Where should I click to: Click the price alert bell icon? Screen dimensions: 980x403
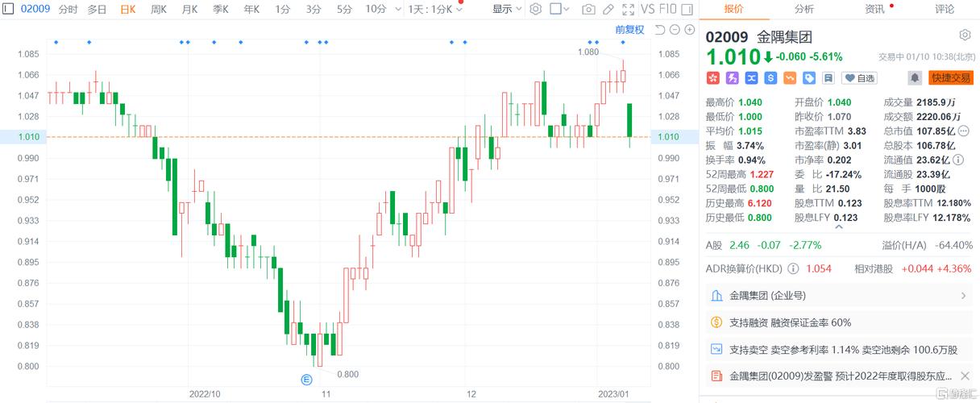[x=914, y=78]
